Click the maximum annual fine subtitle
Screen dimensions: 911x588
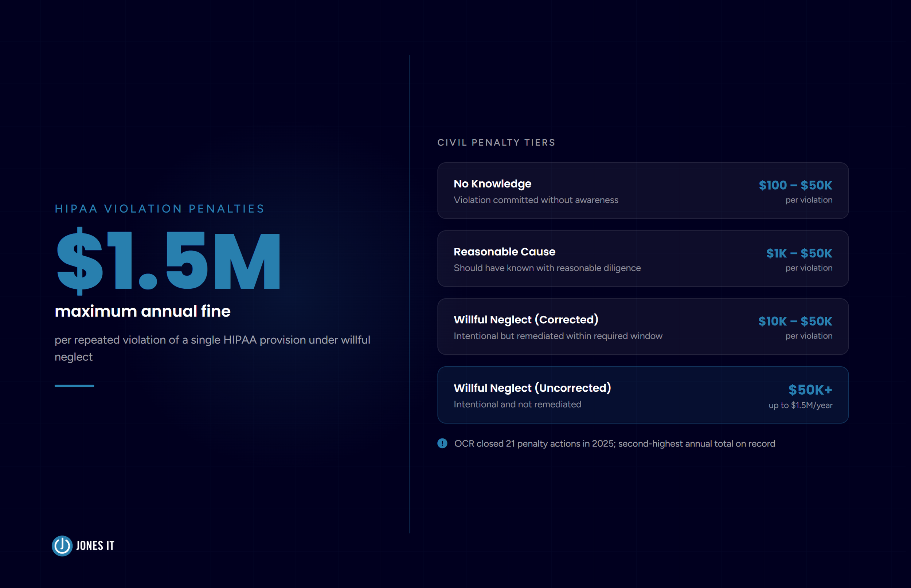tap(142, 311)
